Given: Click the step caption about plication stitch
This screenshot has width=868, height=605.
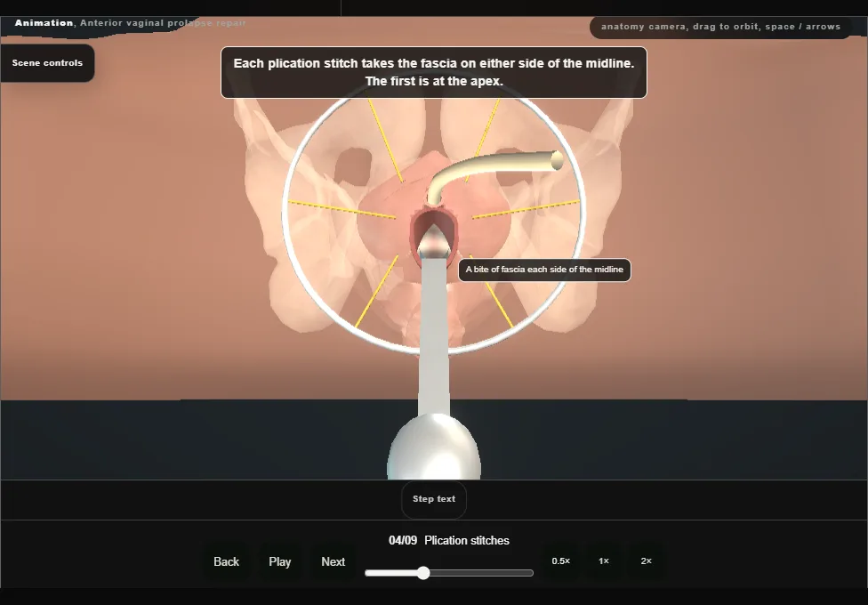Looking at the screenshot, I should coord(433,73).
